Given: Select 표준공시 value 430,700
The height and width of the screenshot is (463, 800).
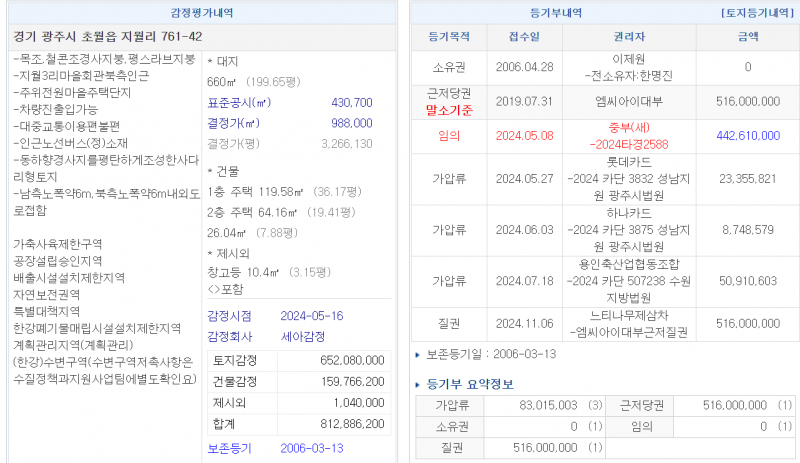Looking at the screenshot, I should tap(352, 103).
